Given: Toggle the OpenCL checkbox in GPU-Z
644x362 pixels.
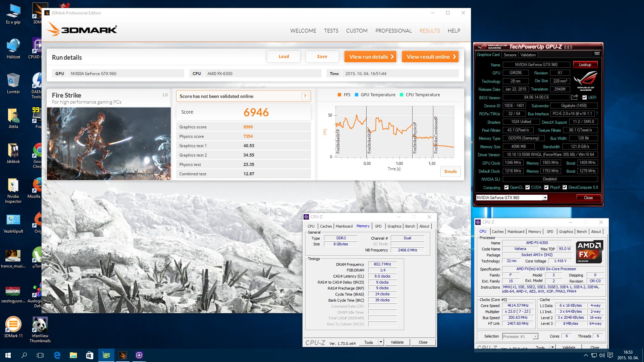Looking at the screenshot, I should 506,187.
